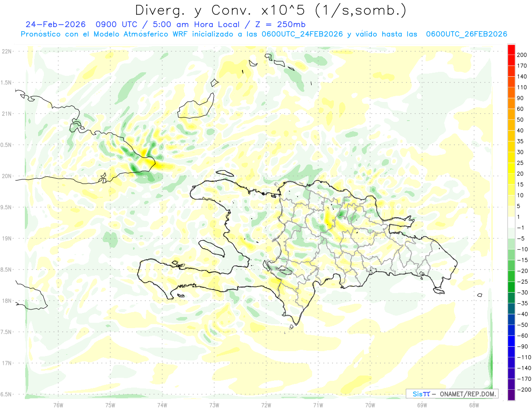Click the '69W' longitude label
This screenshot has height=411, width=532.
click(422, 405)
